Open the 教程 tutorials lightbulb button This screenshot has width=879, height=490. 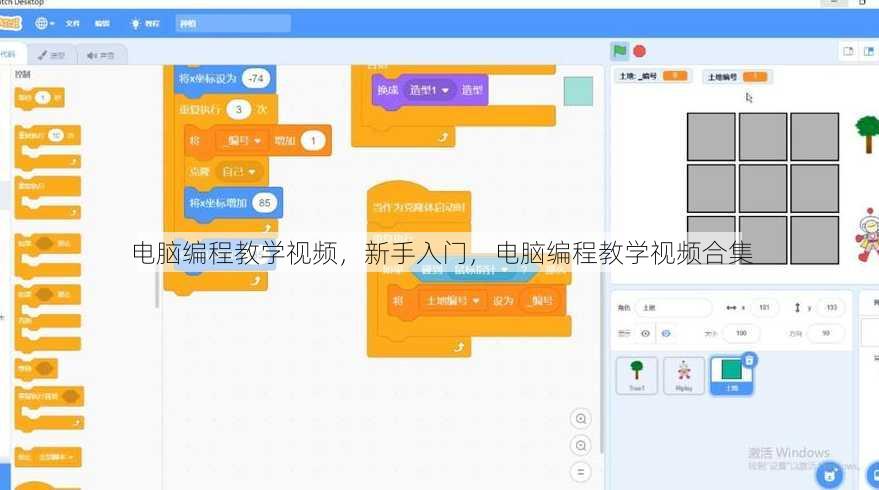pos(145,24)
